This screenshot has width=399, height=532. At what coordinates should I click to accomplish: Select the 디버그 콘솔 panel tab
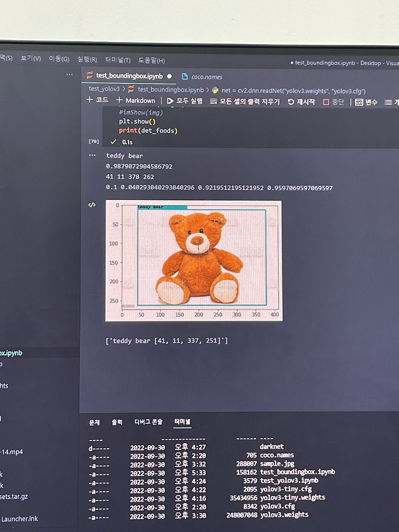coord(149,422)
